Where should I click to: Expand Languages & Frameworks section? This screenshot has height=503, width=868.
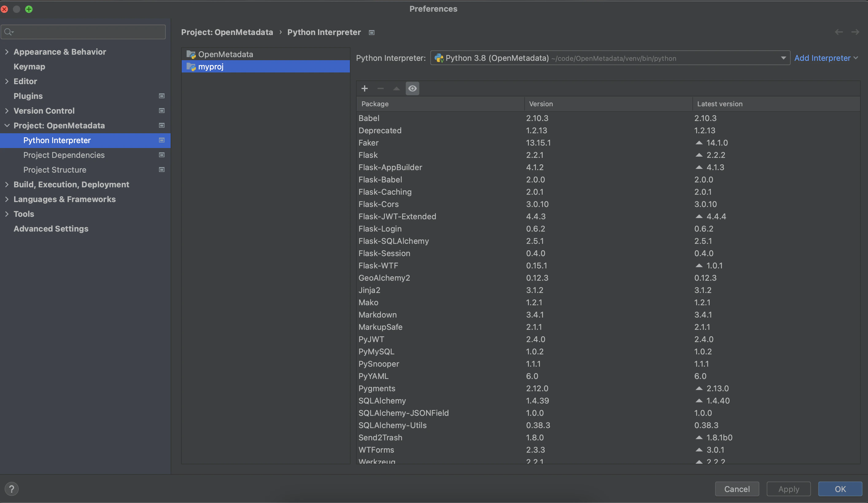point(6,199)
